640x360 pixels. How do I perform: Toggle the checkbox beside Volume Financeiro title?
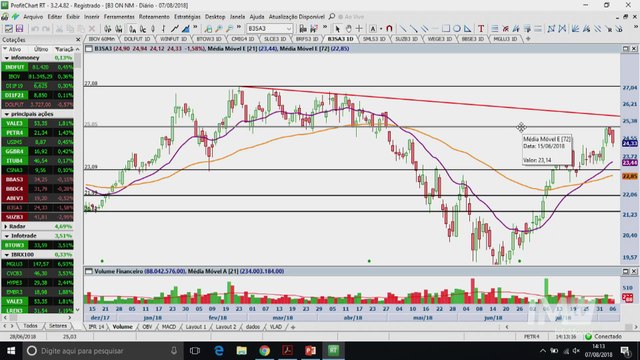89,271
